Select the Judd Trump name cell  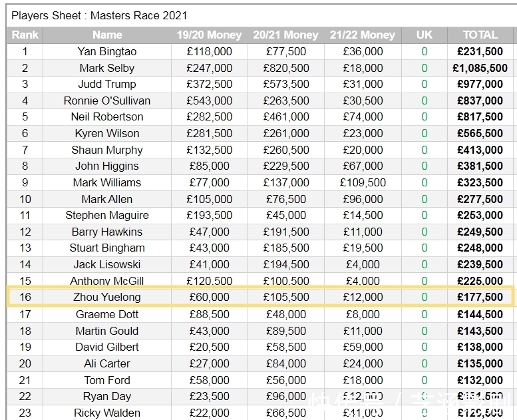(107, 84)
